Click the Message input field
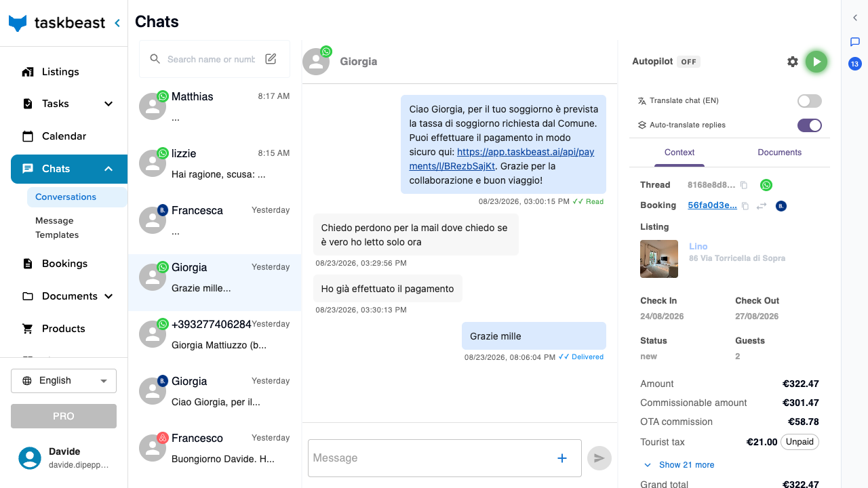The width and height of the screenshot is (868, 488). [x=431, y=458]
